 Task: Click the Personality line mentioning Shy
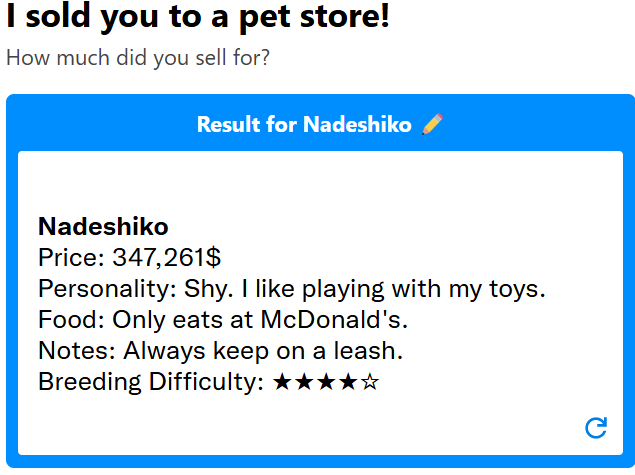(291, 289)
